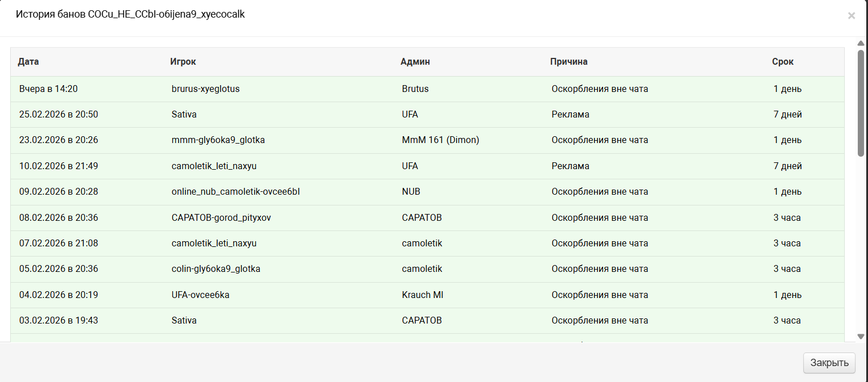
Task: Select player name brurus-xyeglotus
Action: (x=205, y=89)
